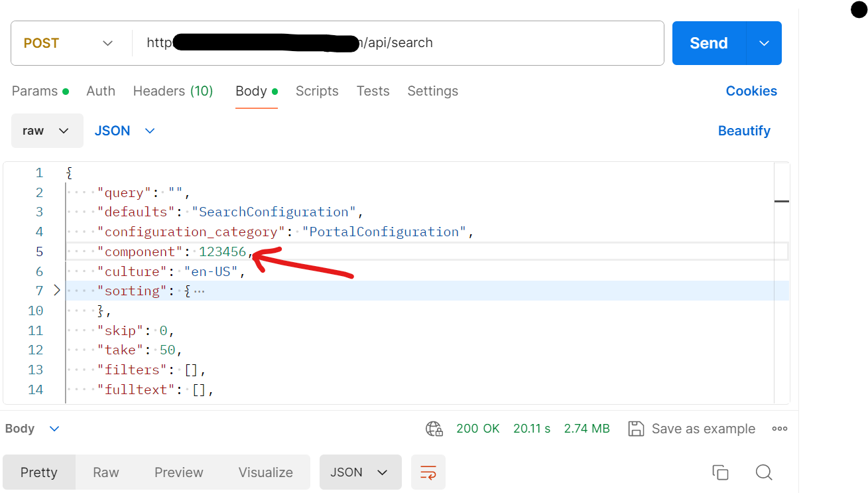Screen dimensions: 868x493
Task: Open the Cookies link
Action: (751, 91)
